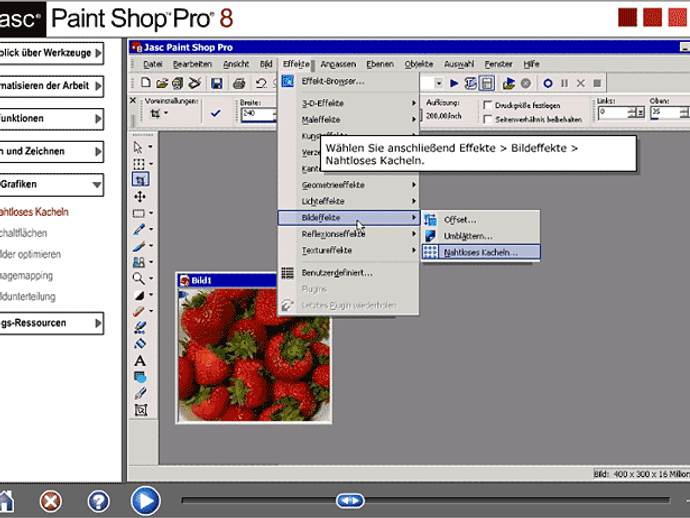Select the Arrow pointer tool
Image resolution: width=690 pixels, height=518 pixels.
139,147
